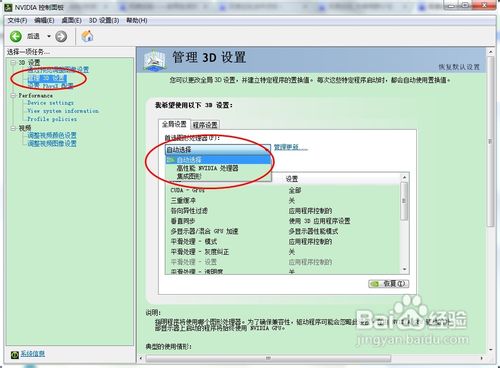Select the 三重缓冲 setting row

(283, 201)
